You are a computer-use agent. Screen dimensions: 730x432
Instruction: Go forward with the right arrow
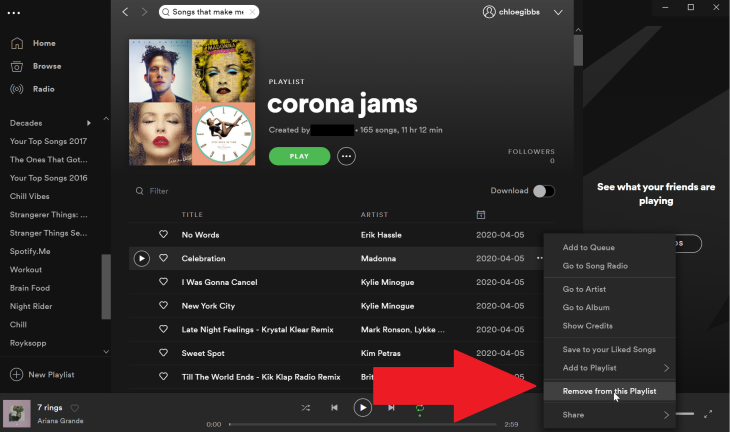[x=144, y=12]
